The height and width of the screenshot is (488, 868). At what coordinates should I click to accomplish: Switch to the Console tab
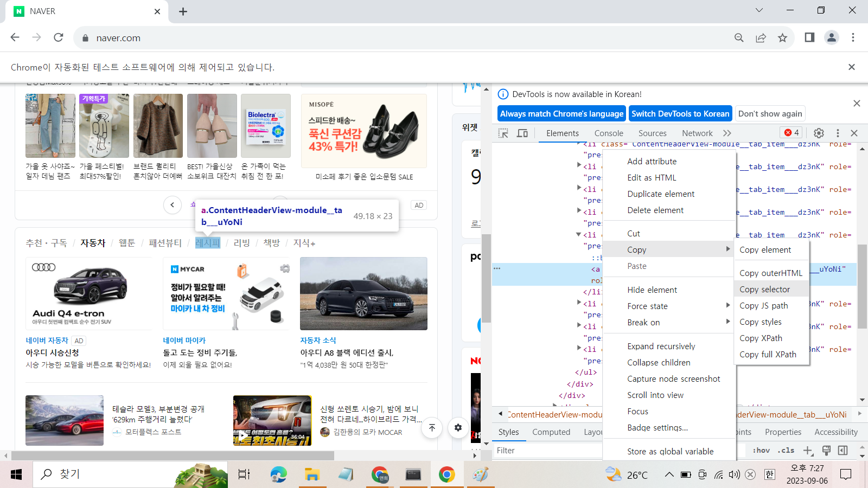609,133
